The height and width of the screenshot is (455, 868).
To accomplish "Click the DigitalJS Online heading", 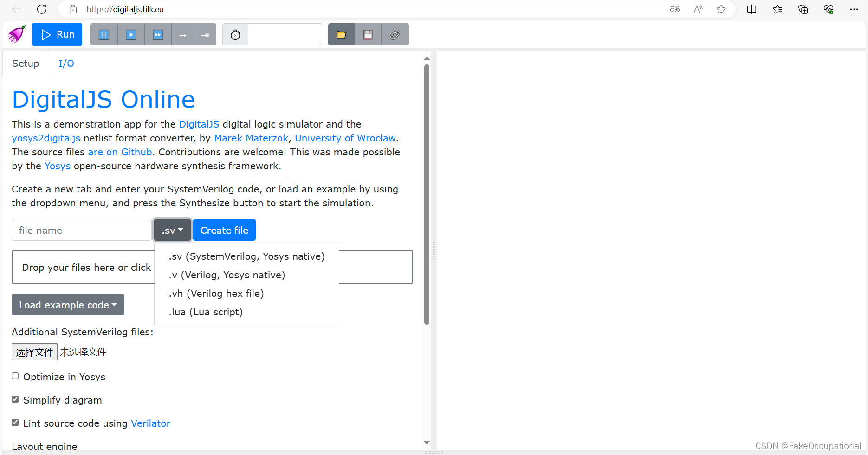I will [103, 99].
